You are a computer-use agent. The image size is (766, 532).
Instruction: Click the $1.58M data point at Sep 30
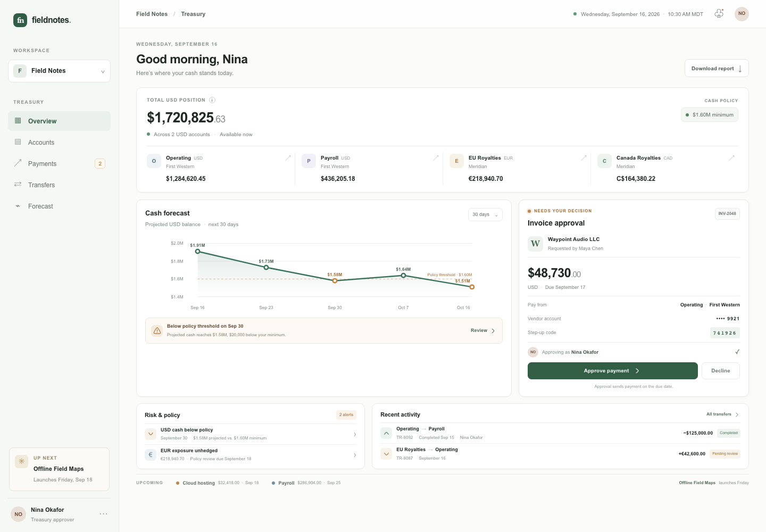[335, 280]
